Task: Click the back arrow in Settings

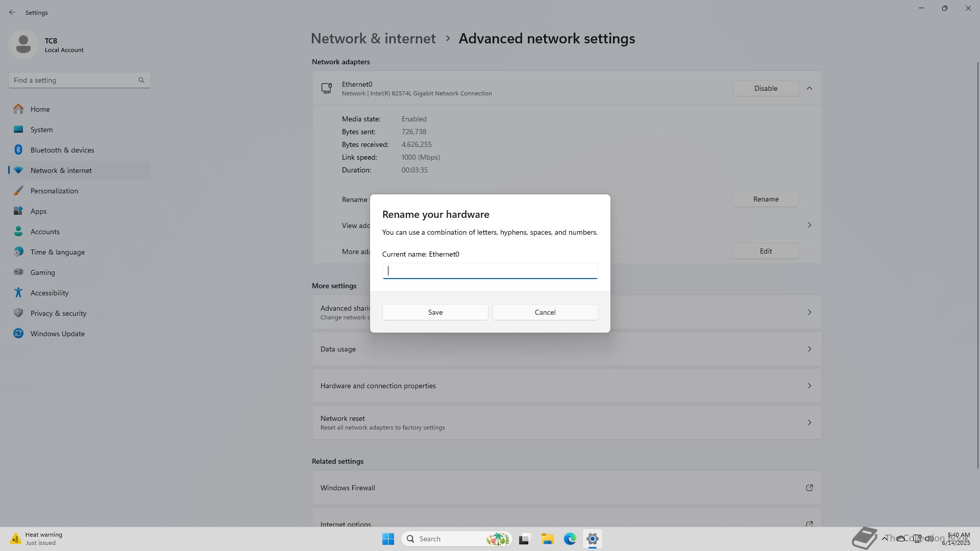Action: [12, 12]
